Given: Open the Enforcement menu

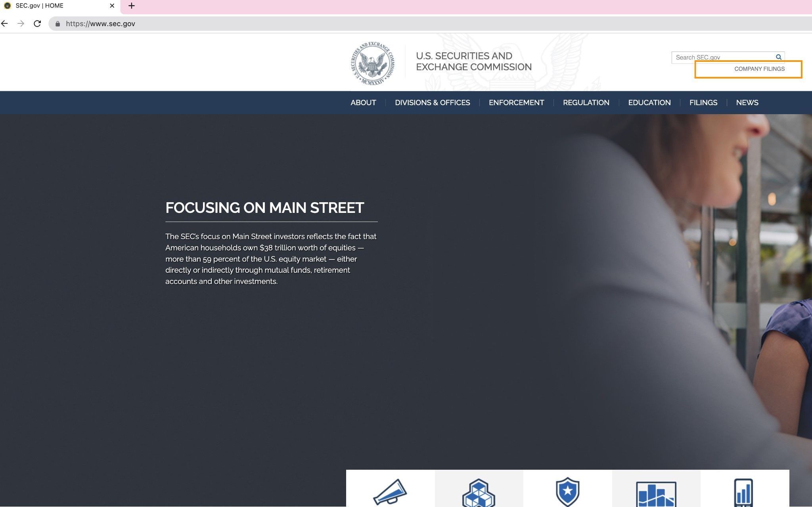Looking at the screenshot, I should (x=516, y=103).
